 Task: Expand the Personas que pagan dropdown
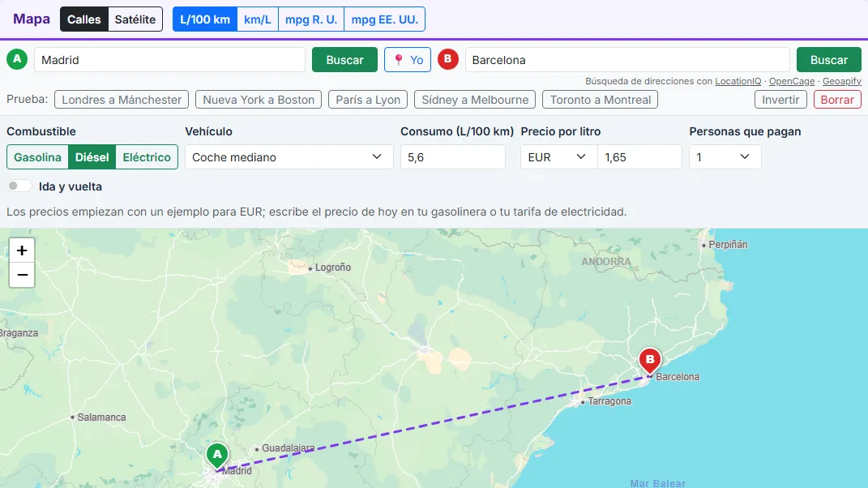(x=725, y=157)
